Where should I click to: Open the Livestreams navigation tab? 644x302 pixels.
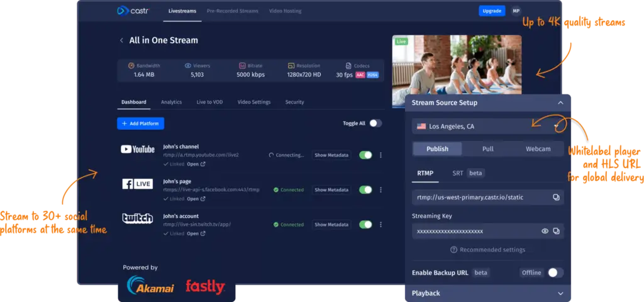click(182, 11)
